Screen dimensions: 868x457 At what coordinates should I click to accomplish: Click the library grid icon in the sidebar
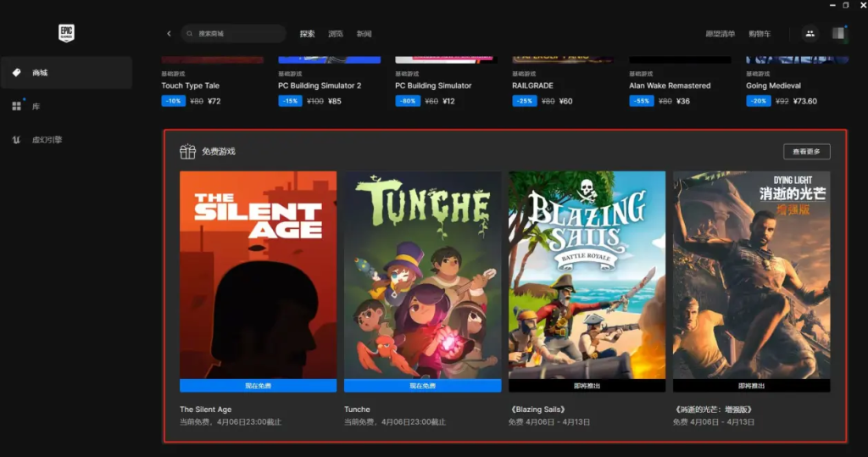[x=17, y=106]
